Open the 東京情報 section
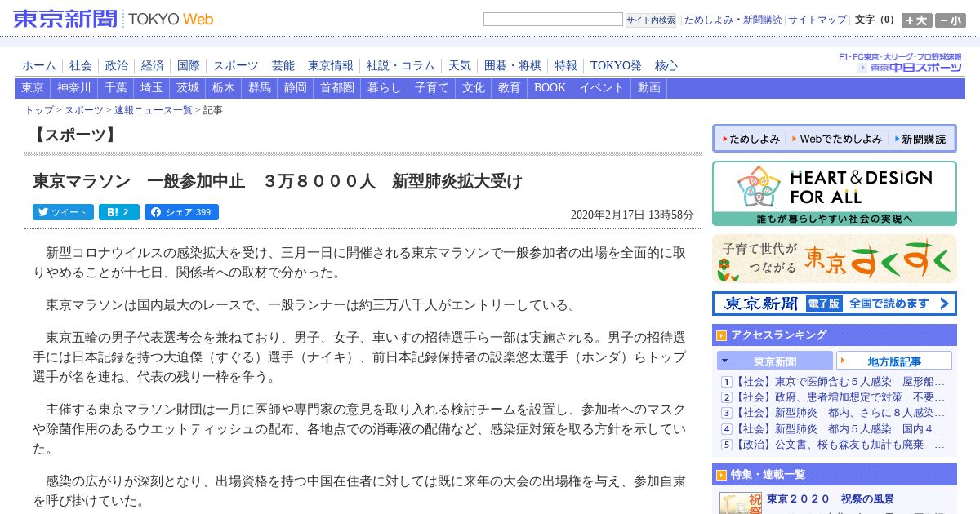Image resolution: width=980 pixels, height=514 pixels. (331, 66)
